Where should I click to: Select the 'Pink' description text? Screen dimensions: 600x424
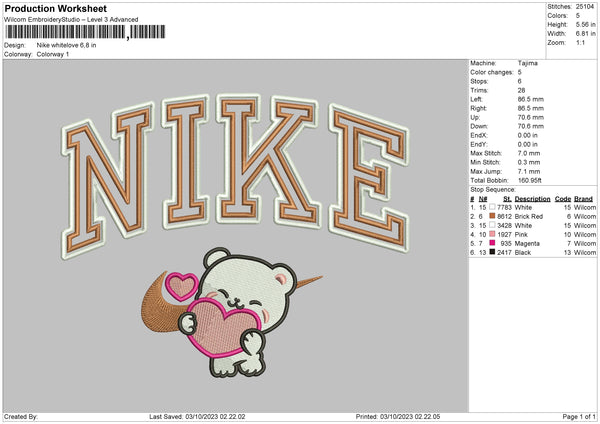pyautogui.click(x=521, y=235)
